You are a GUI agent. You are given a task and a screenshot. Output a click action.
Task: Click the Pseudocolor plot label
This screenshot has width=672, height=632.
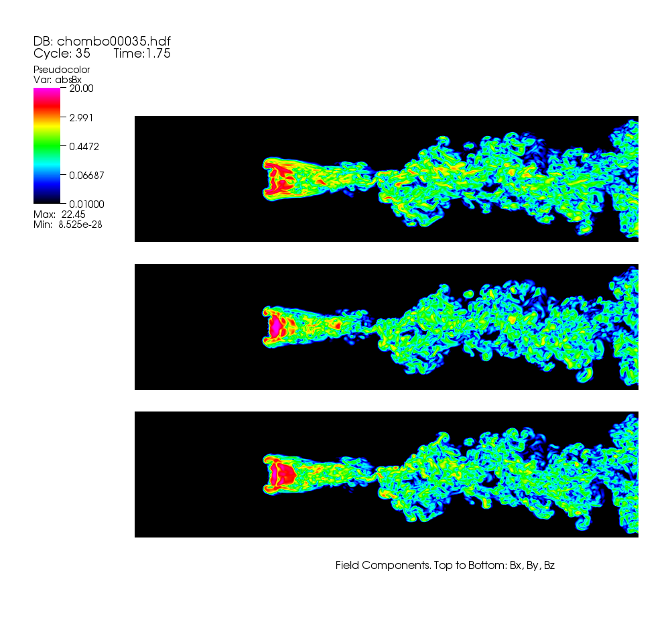tap(62, 70)
